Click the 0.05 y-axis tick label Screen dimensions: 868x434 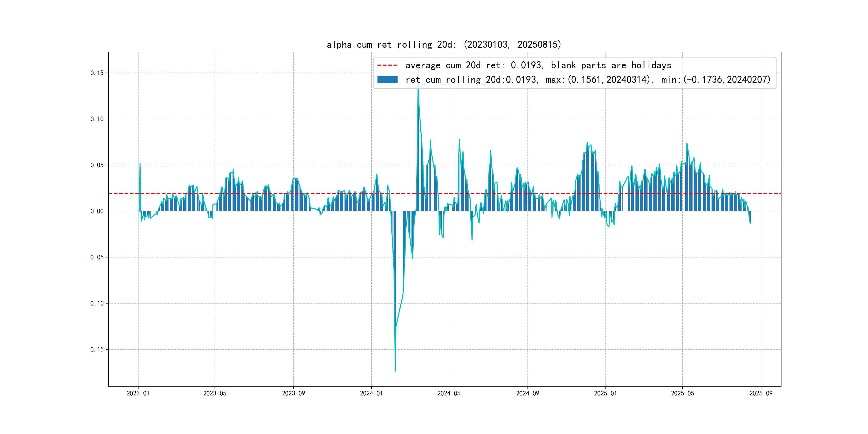[x=97, y=165]
